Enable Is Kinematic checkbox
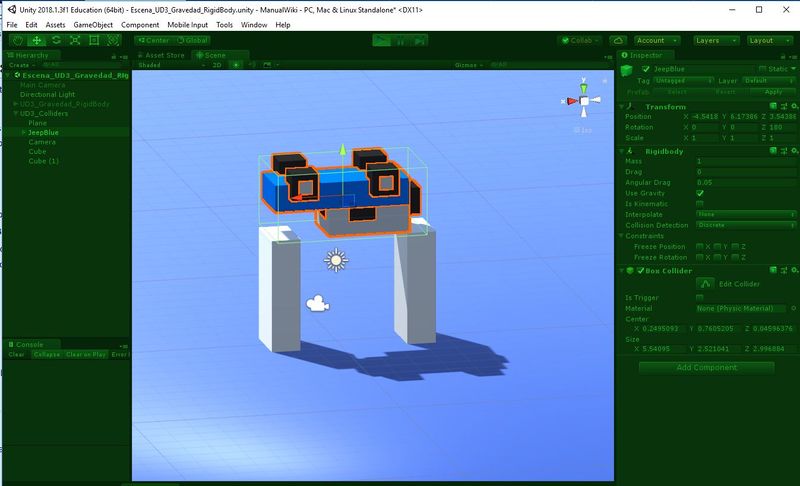This screenshot has height=486, width=800. [699, 203]
